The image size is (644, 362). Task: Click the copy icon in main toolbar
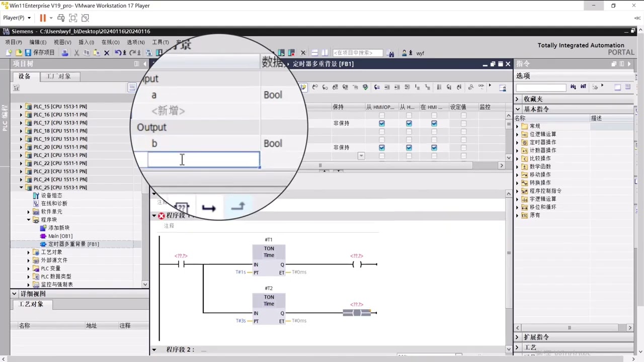[x=87, y=53]
